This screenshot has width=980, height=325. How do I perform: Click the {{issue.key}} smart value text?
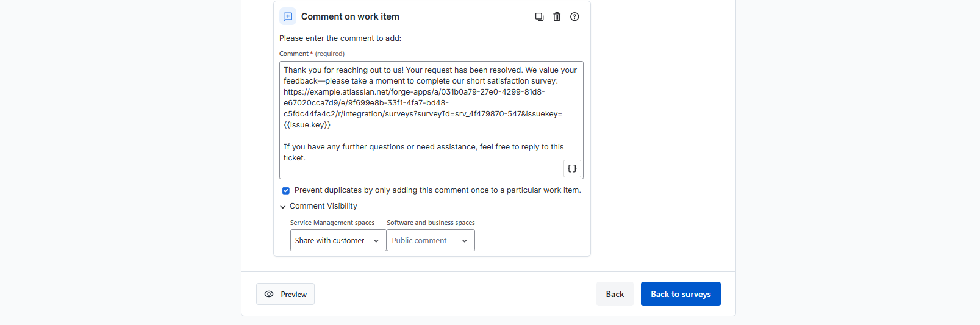(x=307, y=124)
